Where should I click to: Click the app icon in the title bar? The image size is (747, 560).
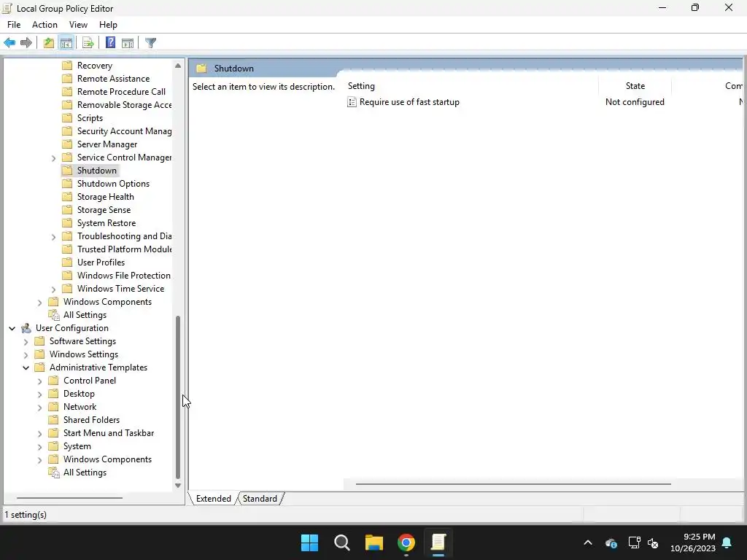click(7, 8)
